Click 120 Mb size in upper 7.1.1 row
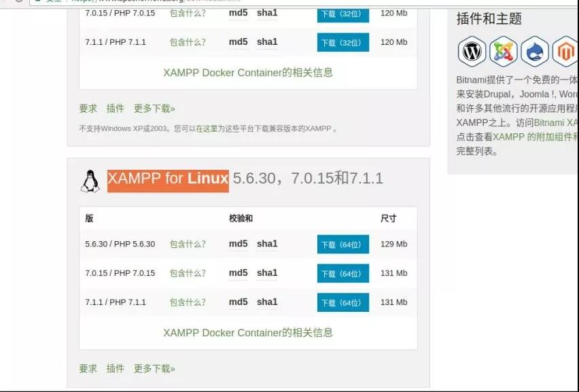 [394, 42]
